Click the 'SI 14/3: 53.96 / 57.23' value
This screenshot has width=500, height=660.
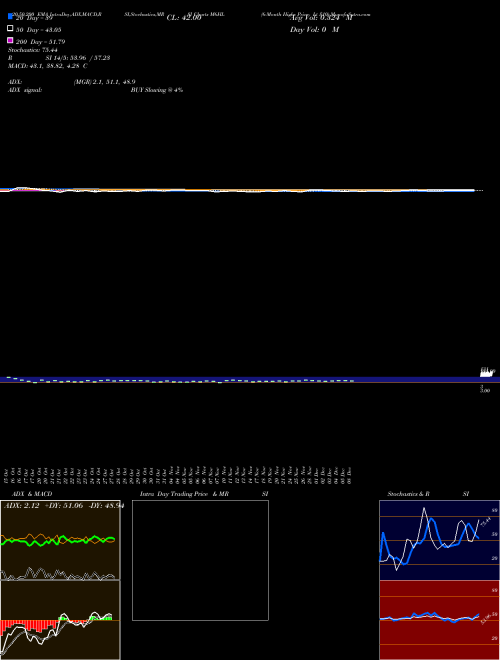[x=78, y=58]
